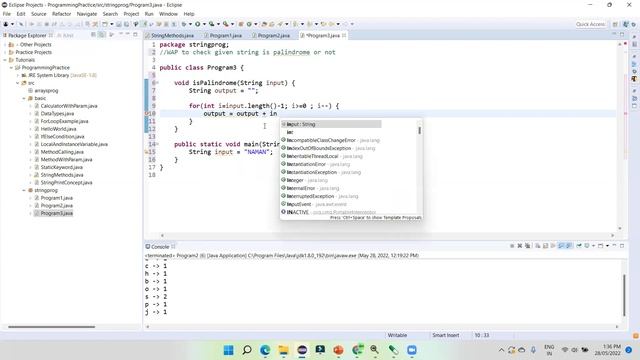Click the Remove Launch X icon in Console
The image size is (640, 360).
point(520,246)
